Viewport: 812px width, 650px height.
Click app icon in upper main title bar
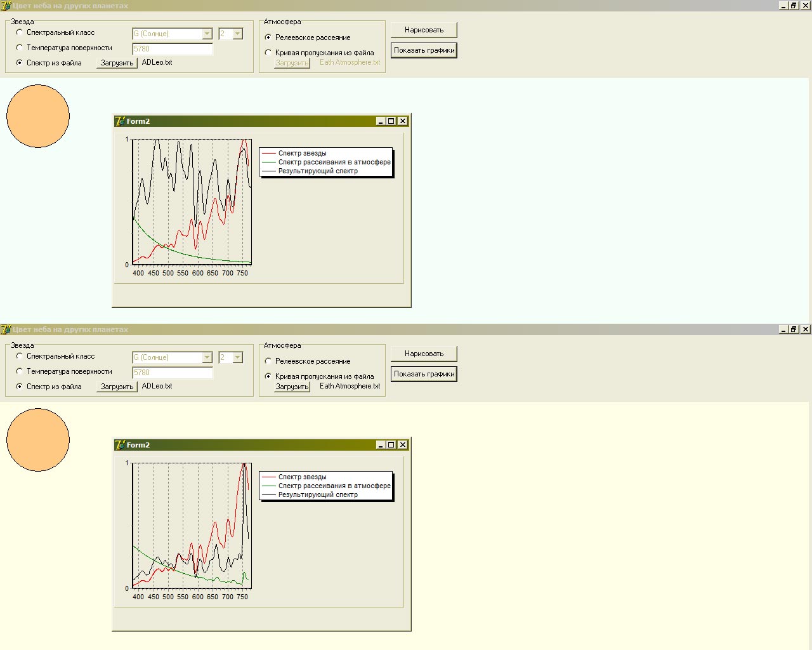coord(6,6)
